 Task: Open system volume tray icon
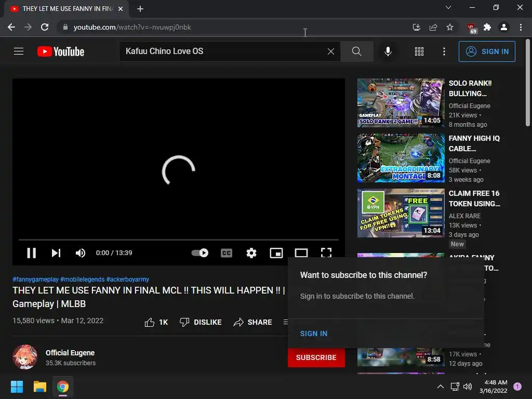(468, 387)
